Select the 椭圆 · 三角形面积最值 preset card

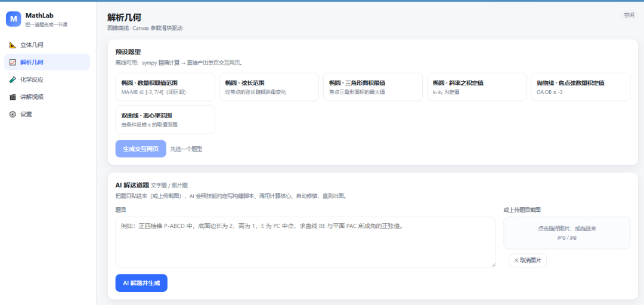click(x=373, y=87)
